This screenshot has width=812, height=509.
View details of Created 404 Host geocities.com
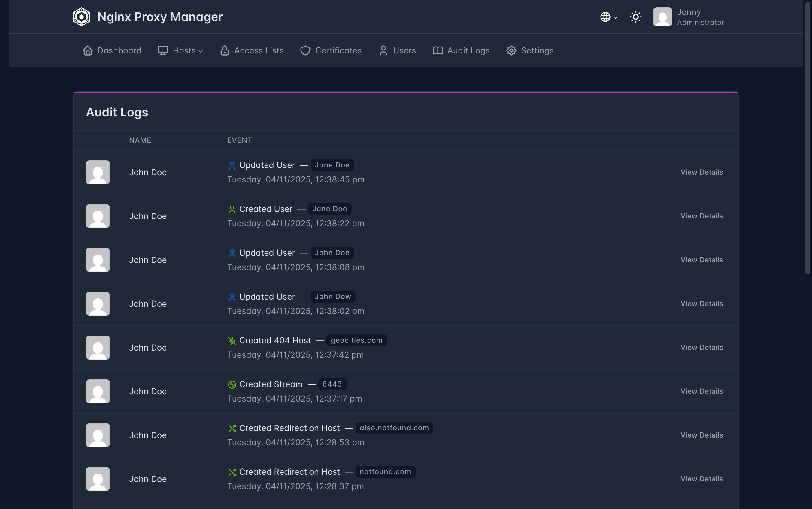click(x=701, y=348)
